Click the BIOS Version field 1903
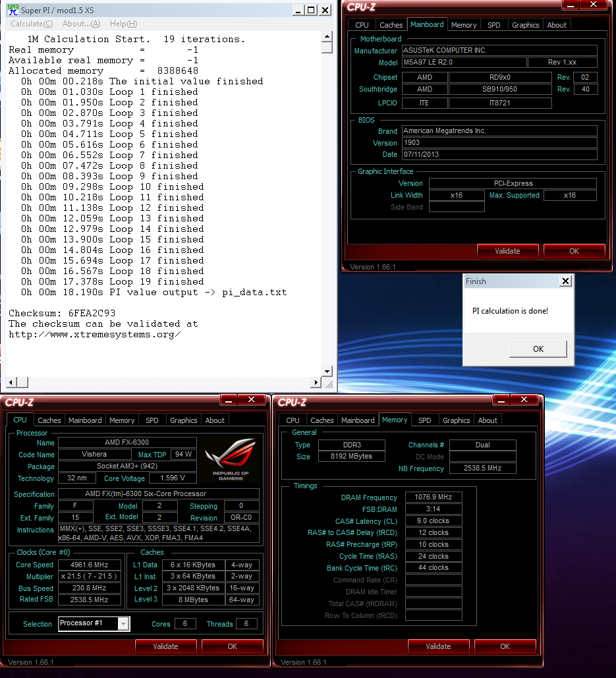Viewport: 616px width, 678px height. (499, 143)
